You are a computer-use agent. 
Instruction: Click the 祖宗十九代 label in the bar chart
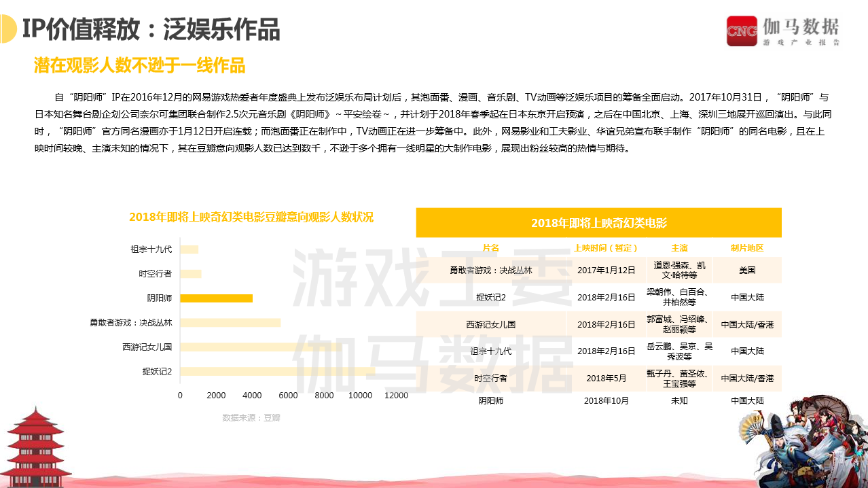click(151, 249)
